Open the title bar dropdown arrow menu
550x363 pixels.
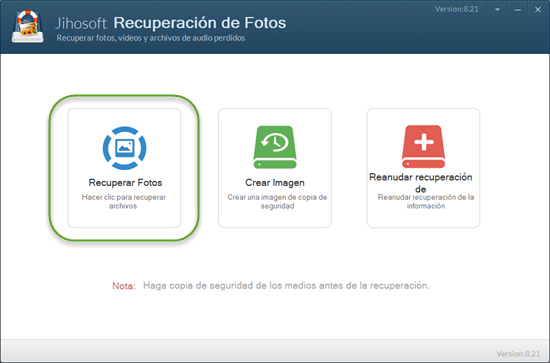(497, 9)
